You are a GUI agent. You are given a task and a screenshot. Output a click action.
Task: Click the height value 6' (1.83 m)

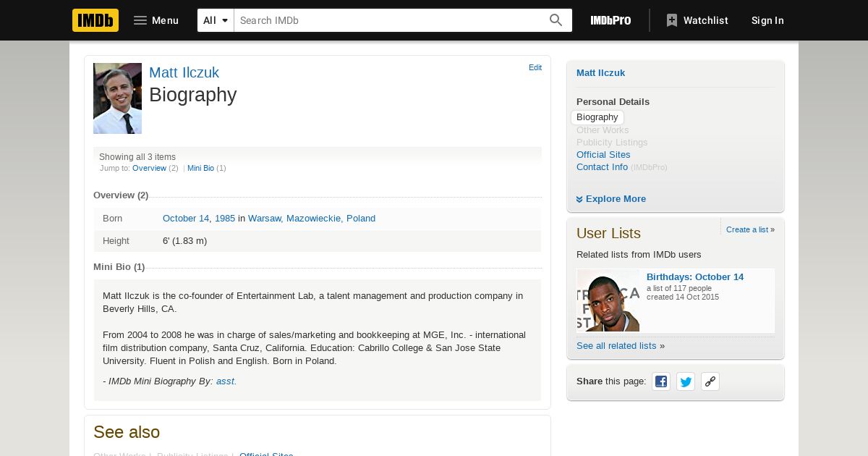[x=184, y=240]
